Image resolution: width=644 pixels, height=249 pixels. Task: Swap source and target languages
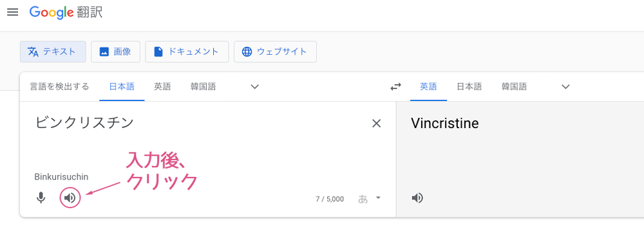point(395,87)
